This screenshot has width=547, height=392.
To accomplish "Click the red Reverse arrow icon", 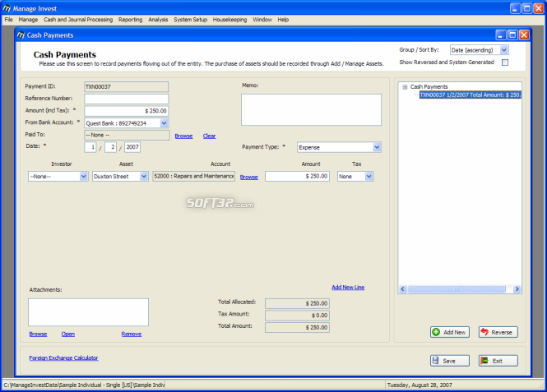I will coord(484,332).
